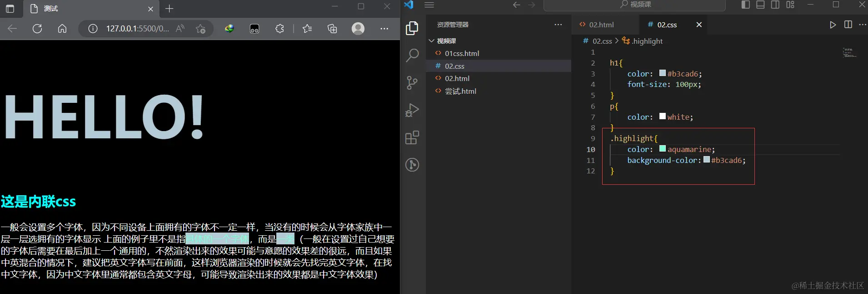
Task: Open the Read Aloud icon in address bar
Action: pyautogui.click(x=180, y=29)
